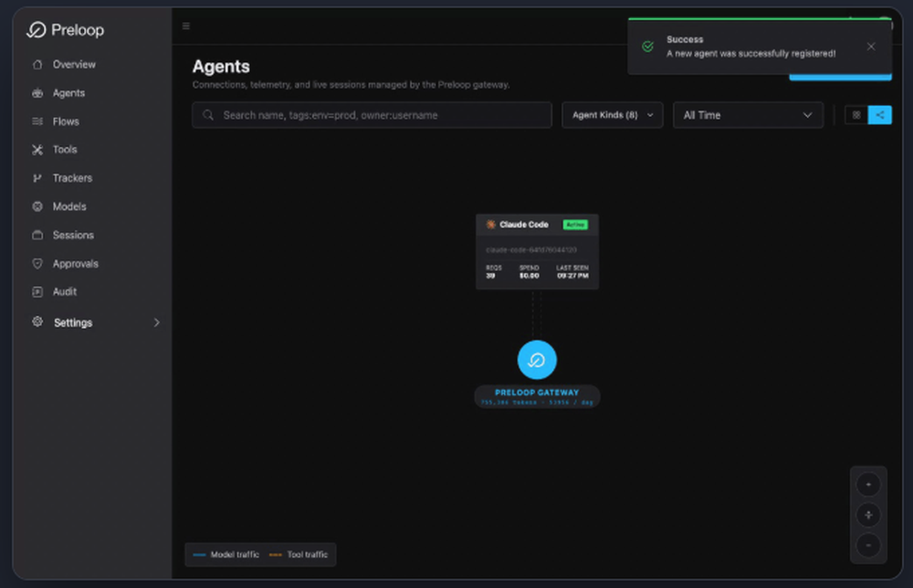The image size is (913, 588).
Task: Dismiss the Success notification
Action: coord(870,47)
